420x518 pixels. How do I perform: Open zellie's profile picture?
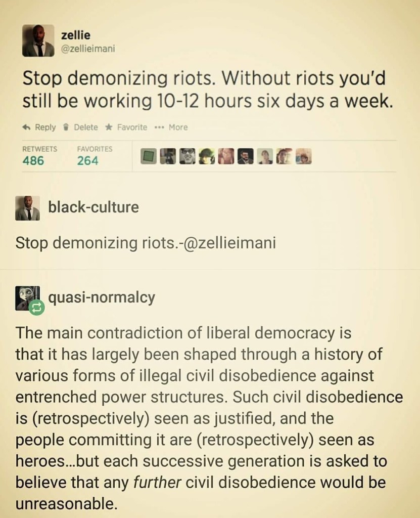pos(37,41)
